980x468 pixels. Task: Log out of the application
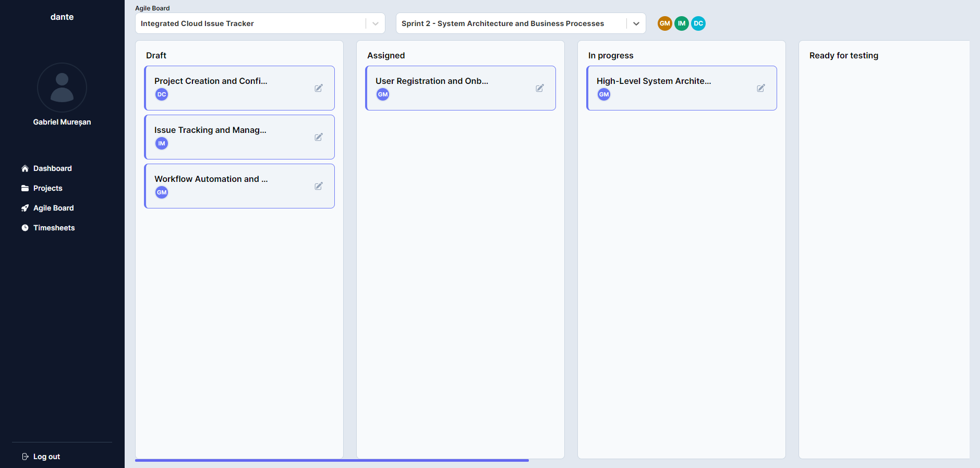47,457
